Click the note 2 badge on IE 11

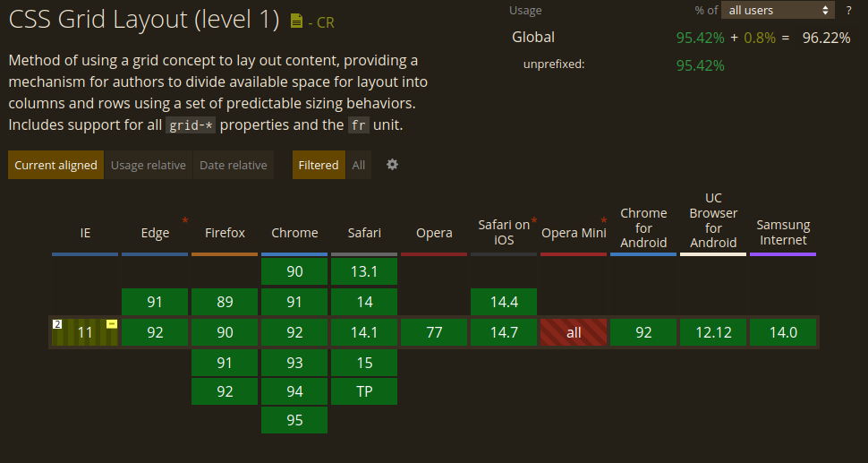pos(57,324)
